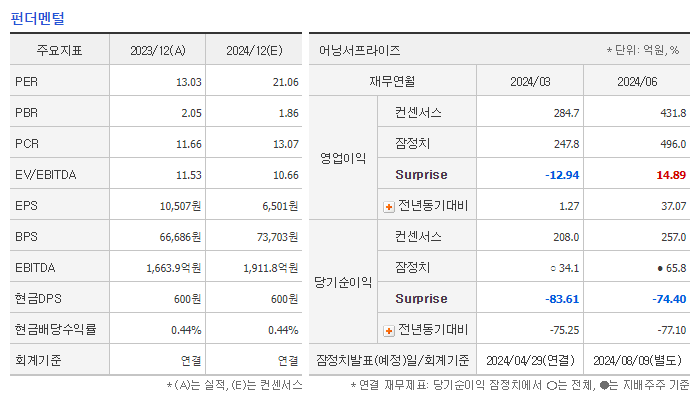Image resolution: width=699 pixels, height=396 pixels.
Task: Click announcement date 2024/04/29(연결)
Action: (x=530, y=360)
